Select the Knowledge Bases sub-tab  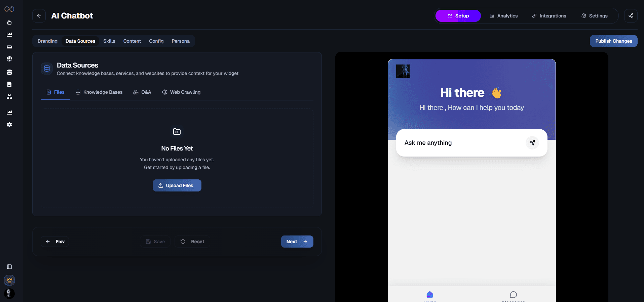tap(99, 92)
